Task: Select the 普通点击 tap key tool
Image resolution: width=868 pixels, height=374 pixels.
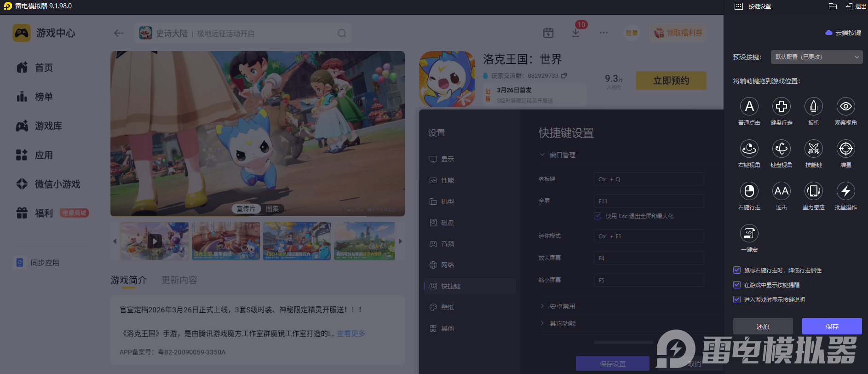Action: click(749, 106)
